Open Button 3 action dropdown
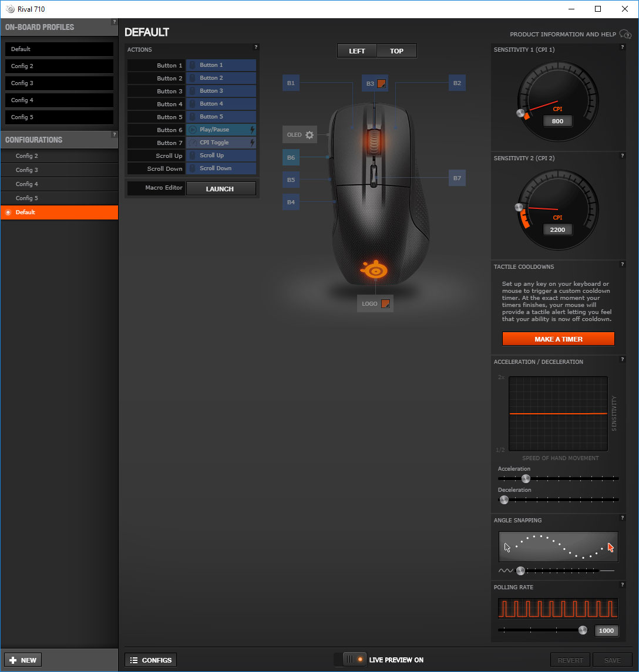The image size is (639, 672). click(x=221, y=91)
